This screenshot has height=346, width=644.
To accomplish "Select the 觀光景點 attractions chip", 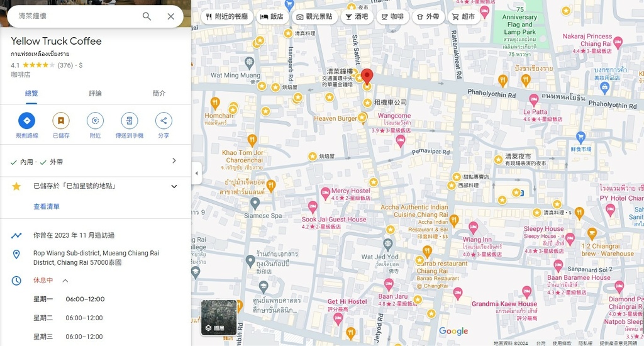I will coord(314,16).
